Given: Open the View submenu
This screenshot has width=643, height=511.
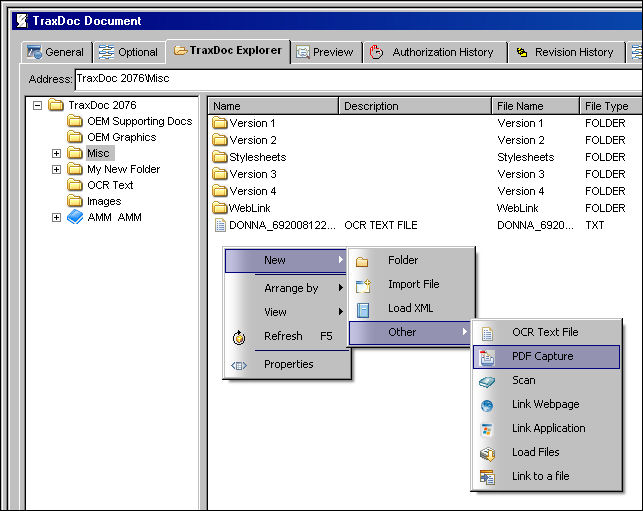Looking at the screenshot, I should pyautogui.click(x=287, y=312).
